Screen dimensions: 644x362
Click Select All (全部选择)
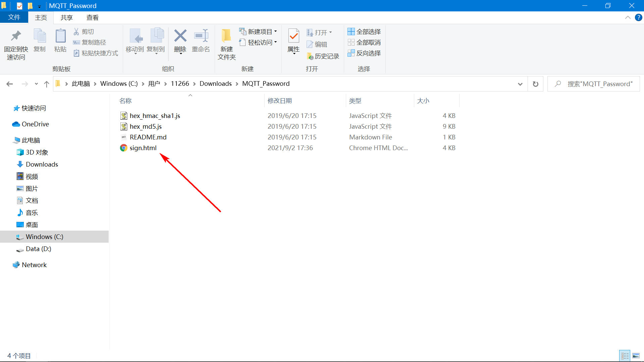[x=364, y=32]
